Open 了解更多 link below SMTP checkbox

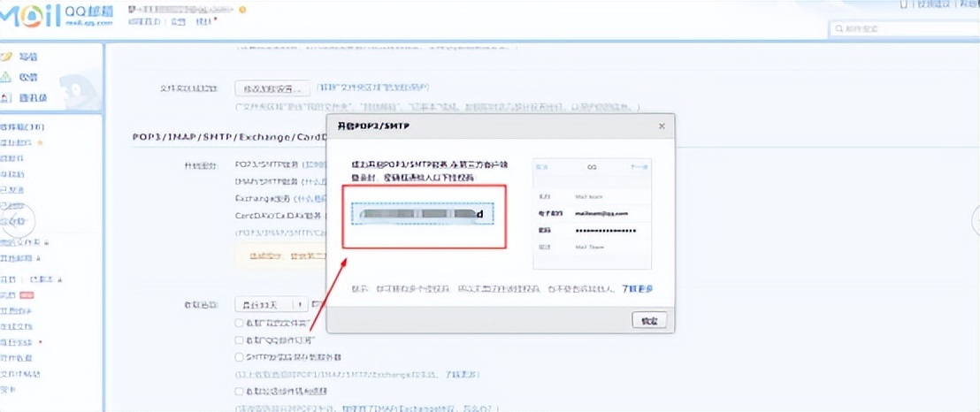(x=462, y=375)
